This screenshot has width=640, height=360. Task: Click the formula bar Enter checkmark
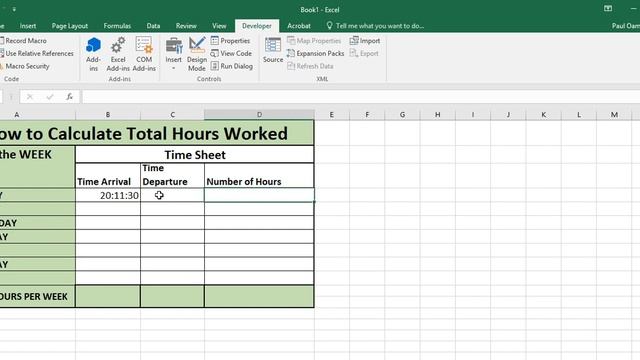point(50,97)
